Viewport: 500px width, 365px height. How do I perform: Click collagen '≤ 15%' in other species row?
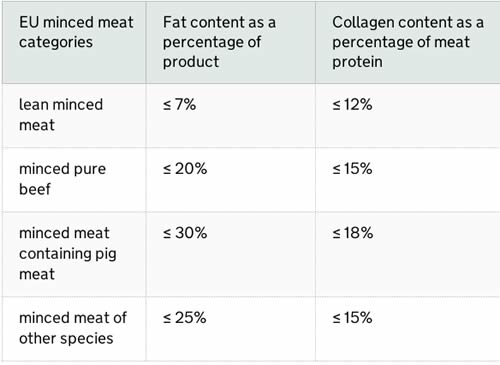point(352,317)
